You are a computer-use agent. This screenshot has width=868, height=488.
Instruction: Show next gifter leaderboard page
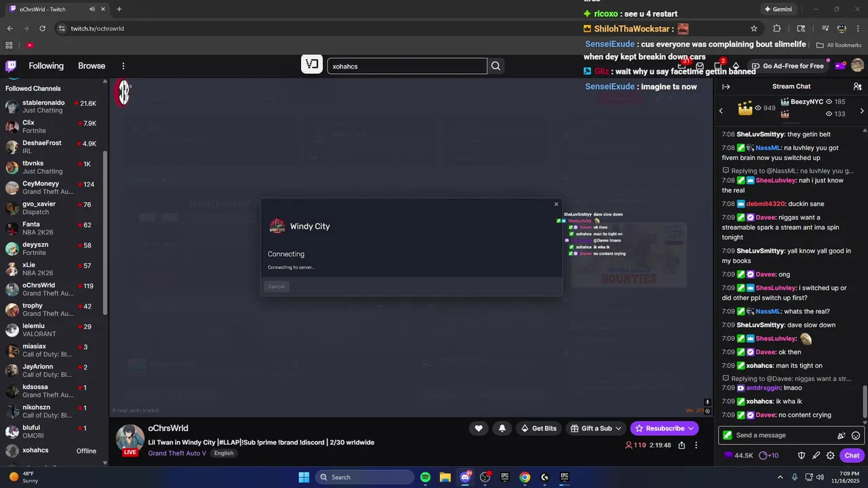point(862,110)
